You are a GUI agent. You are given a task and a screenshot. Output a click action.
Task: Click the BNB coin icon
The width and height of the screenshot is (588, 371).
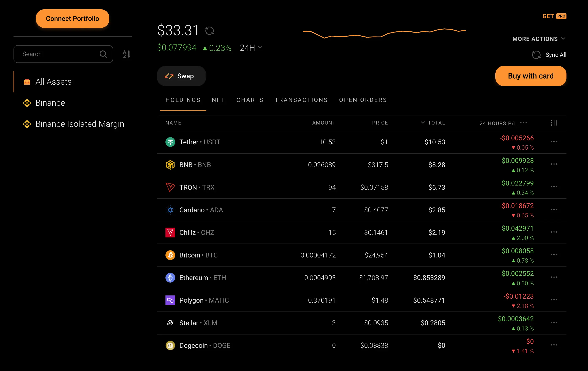170,165
